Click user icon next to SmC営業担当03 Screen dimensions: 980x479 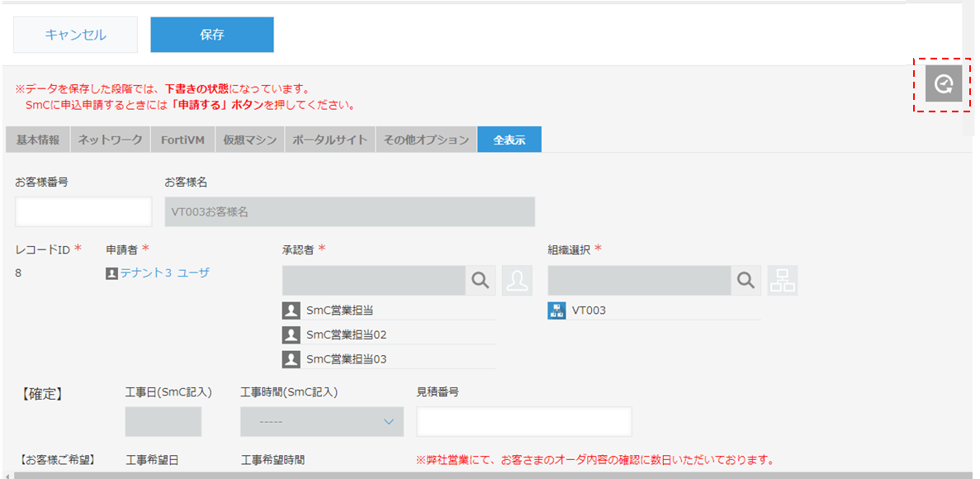pyautogui.click(x=290, y=359)
